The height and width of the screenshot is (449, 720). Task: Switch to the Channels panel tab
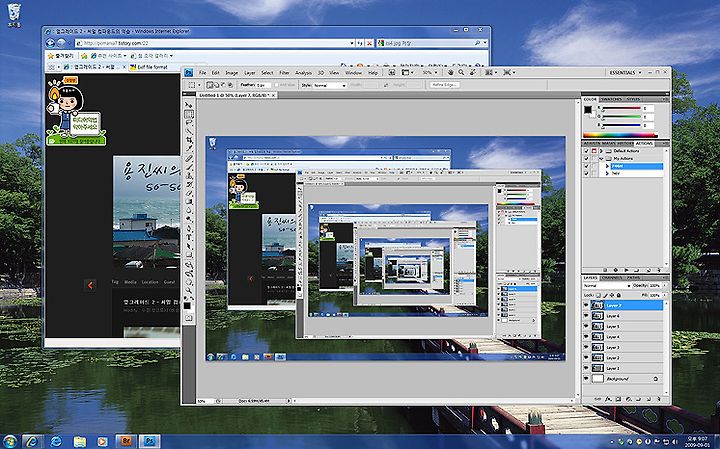pyautogui.click(x=612, y=278)
